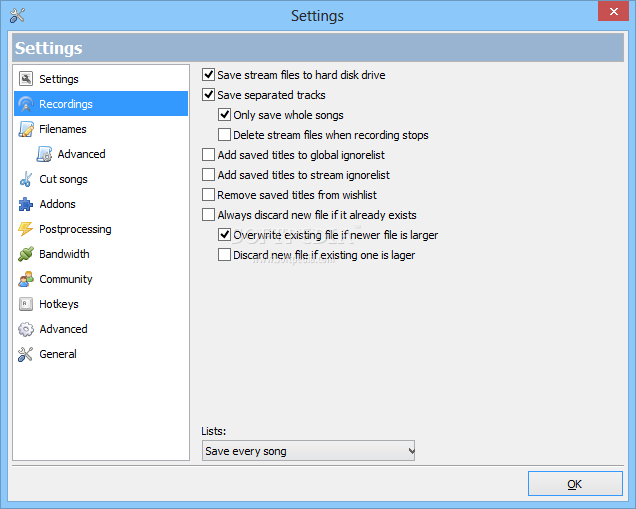This screenshot has height=509, width=636.
Task: Click the Filenames pencil icon
Action: (x=26, y=129)
